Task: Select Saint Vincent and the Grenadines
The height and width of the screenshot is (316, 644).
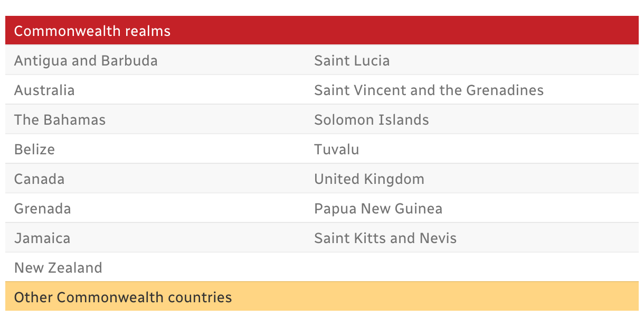Action: pyautogui.click(x=429, y=90)
